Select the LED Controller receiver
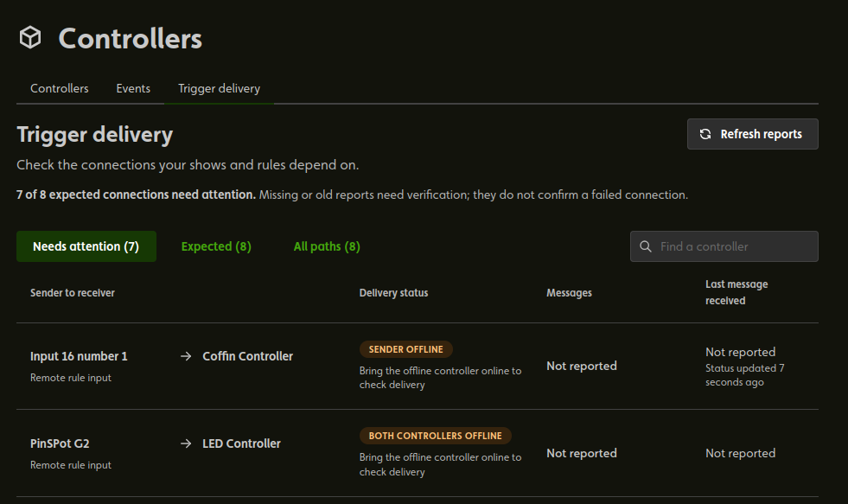 point(242,443)
